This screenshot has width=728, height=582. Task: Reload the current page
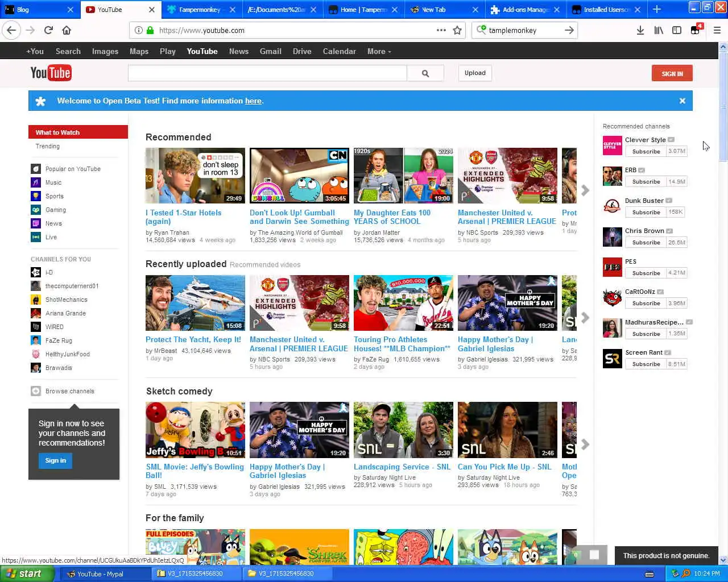[48, 30]
